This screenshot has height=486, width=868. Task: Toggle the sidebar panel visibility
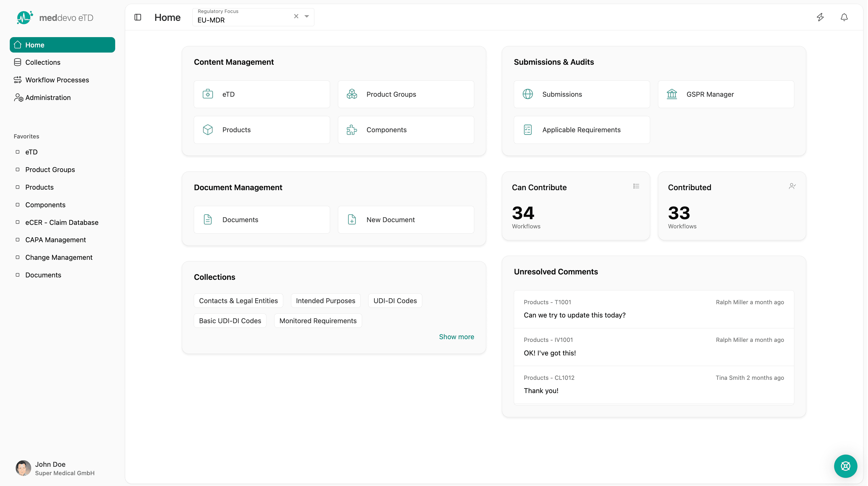[137, 17]
